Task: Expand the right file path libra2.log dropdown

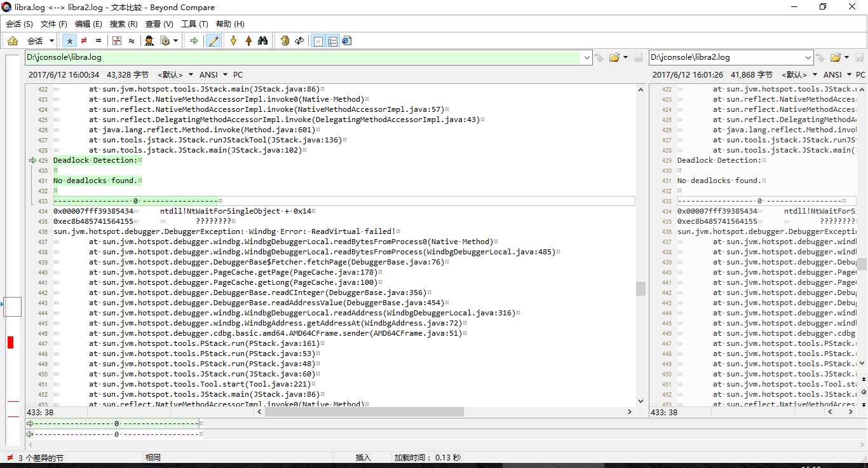Action: [808, 57]
